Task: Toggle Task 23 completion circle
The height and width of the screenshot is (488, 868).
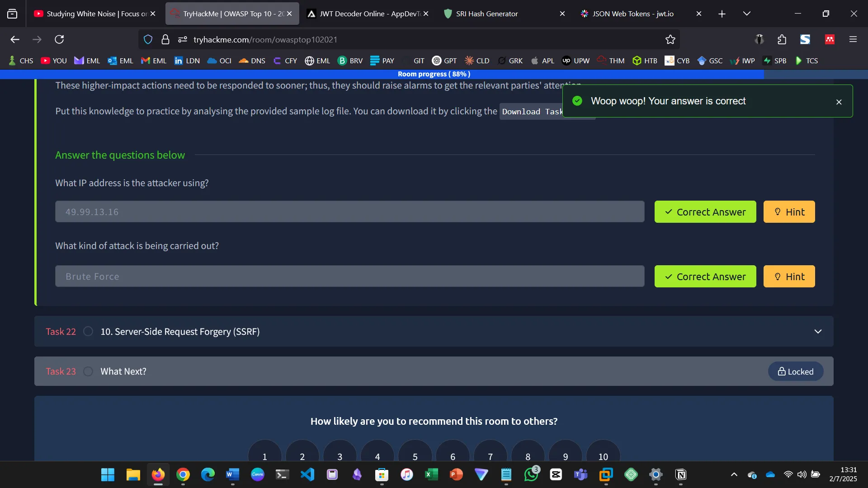Action: [x=88, y=371]
